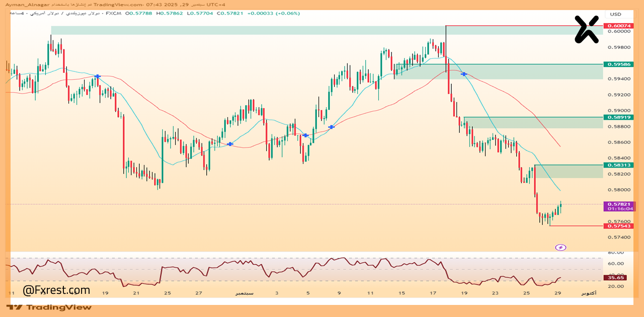Select the blue cross inside the 0.59586 zone
The image size is (644, 317).
point(464,74)
